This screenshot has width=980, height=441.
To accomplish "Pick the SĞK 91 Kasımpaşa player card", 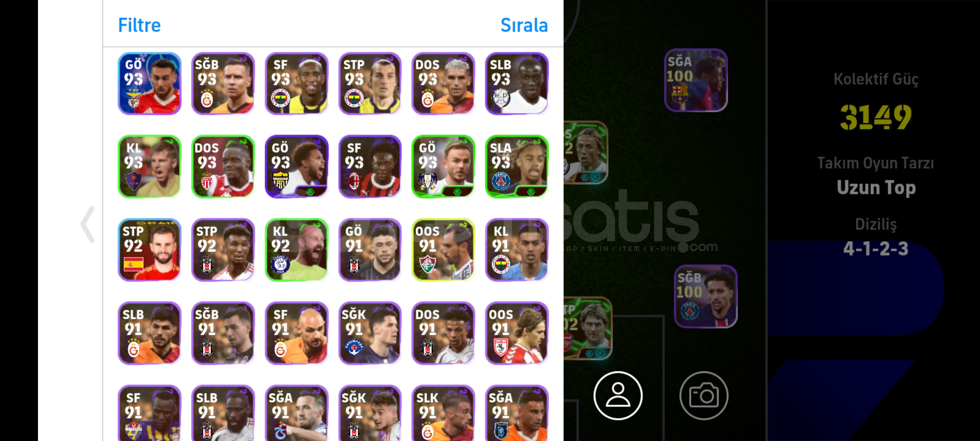I will 370,333.
